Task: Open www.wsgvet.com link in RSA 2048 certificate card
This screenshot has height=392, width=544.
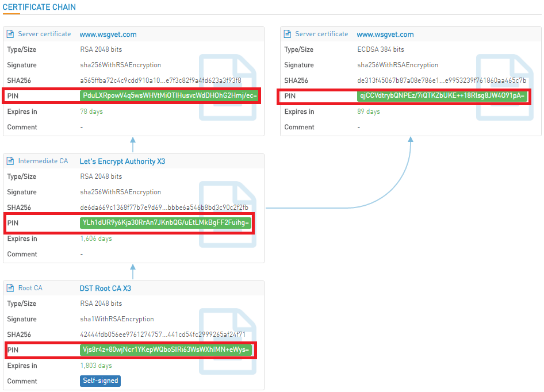Action: [x=108, y=34]
